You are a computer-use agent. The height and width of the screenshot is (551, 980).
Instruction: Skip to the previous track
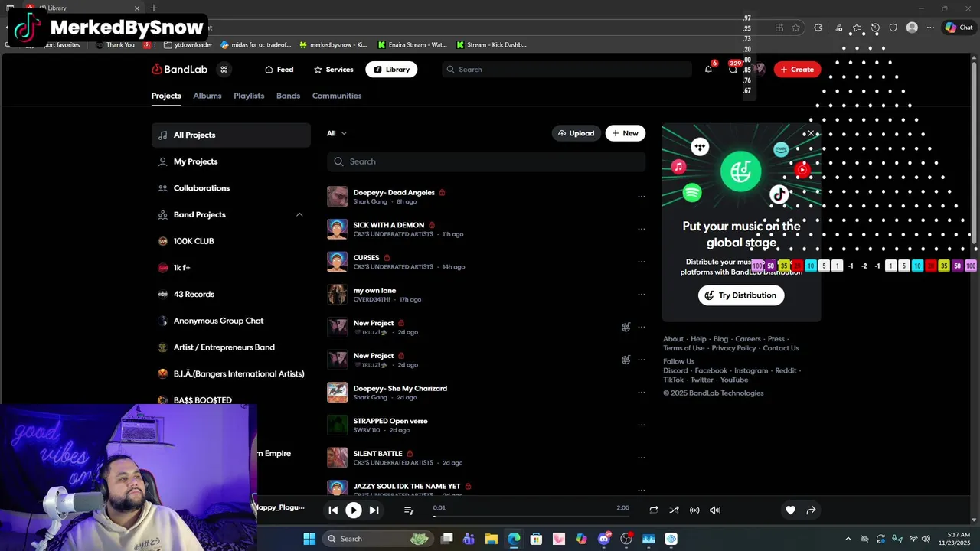point(333,510)
